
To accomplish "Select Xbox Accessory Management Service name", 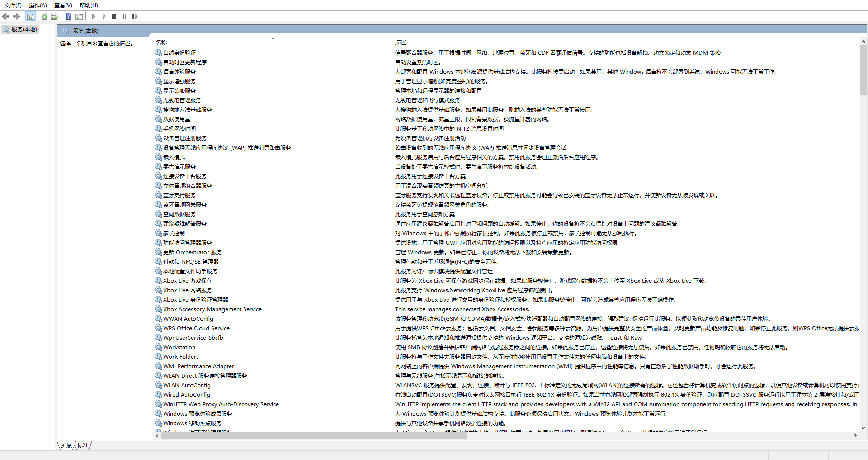I will (212, 309).
